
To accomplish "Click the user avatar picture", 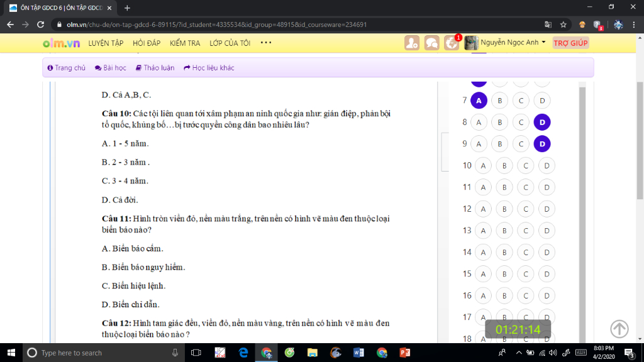I will point(471,43).
